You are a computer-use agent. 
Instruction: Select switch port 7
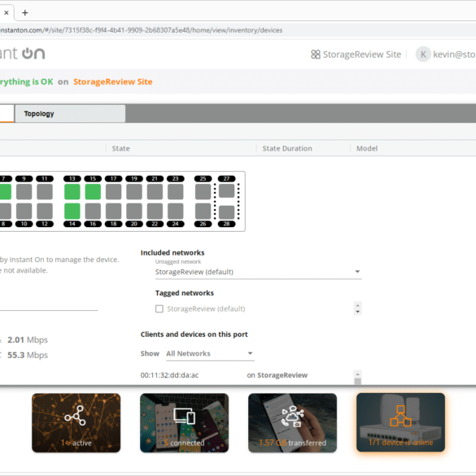click(5, 191)
